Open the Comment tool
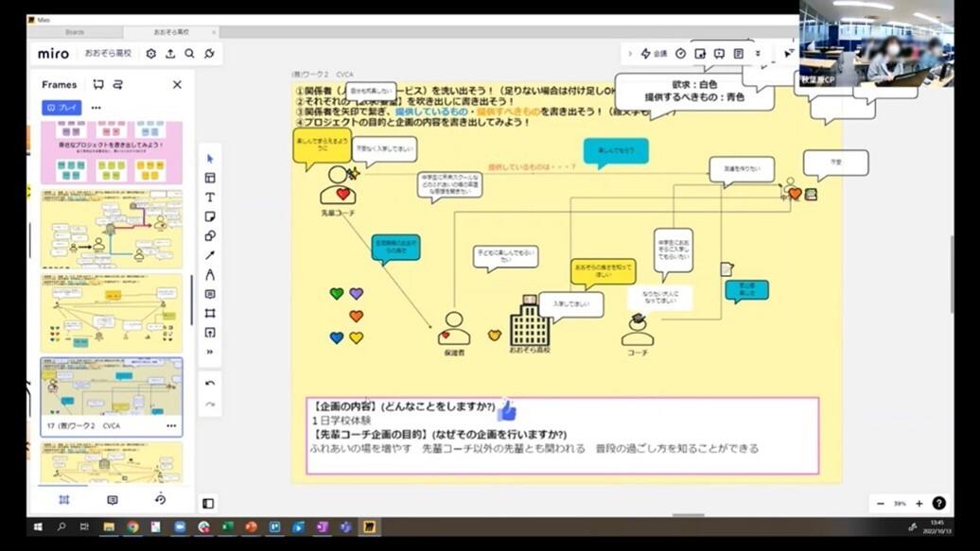Screen dimensions: 980x551 tap(210, 294)
